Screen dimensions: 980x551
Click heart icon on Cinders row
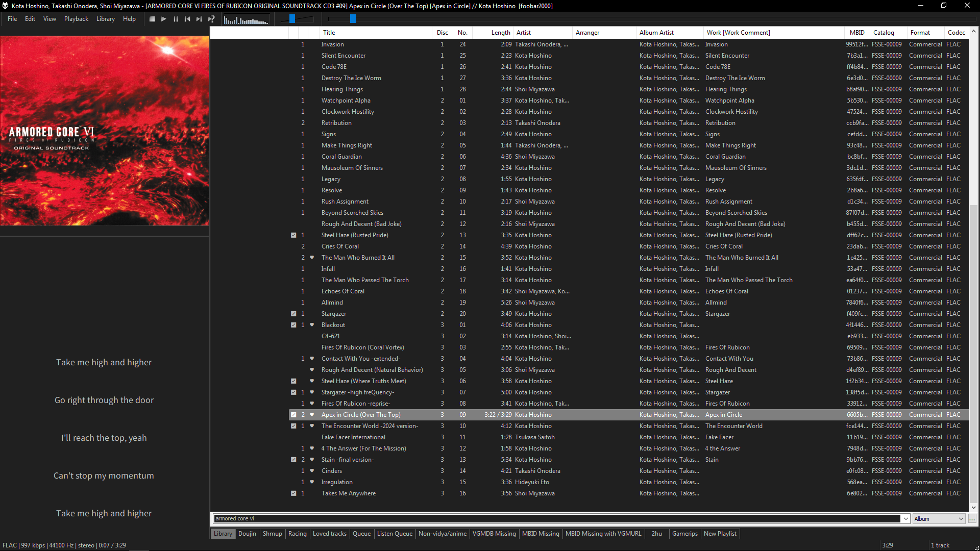click(x=312, y=471)
